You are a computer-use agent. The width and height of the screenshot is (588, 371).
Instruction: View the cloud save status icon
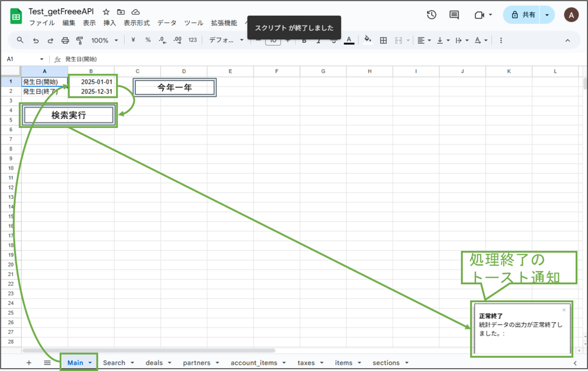pyautogui.click(x=136, y=12)
